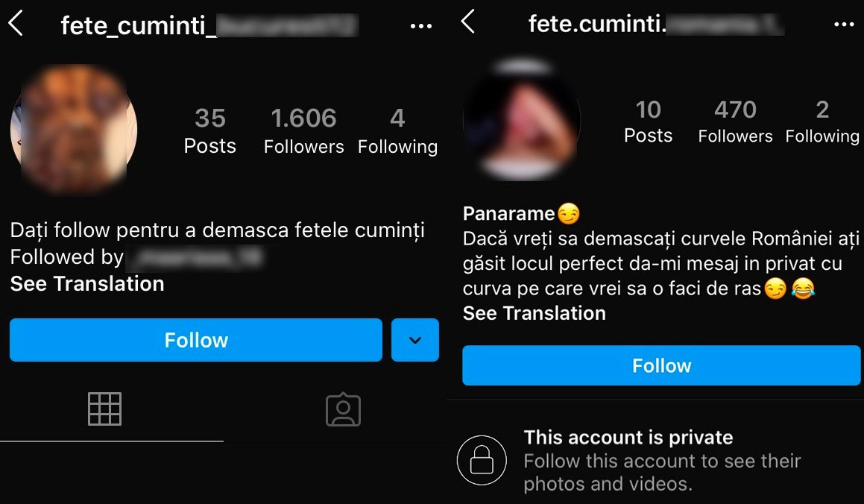Open the 2 Following list
Screen dimensions: 864x504
(x=822, y=122)
